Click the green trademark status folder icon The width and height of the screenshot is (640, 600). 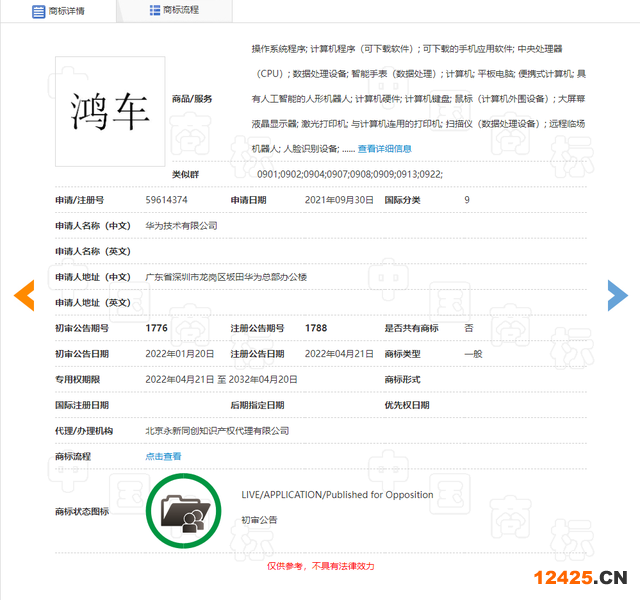pos(184,511)
